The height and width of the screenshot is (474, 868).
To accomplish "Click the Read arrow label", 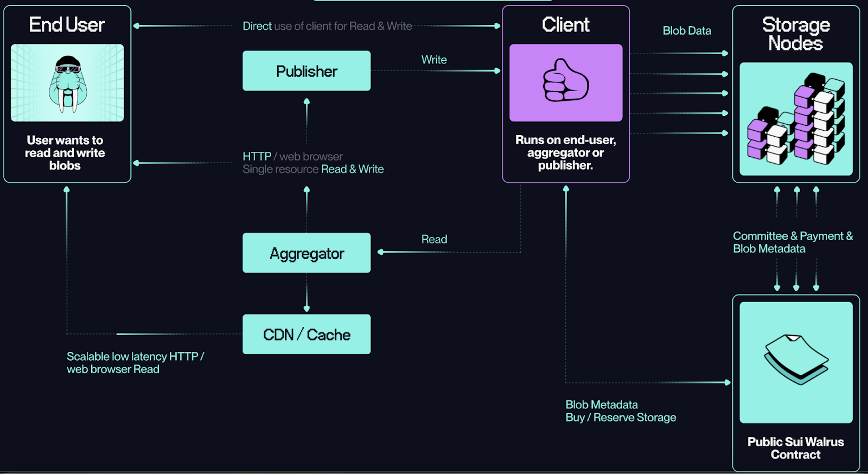I will pos(434,239).
